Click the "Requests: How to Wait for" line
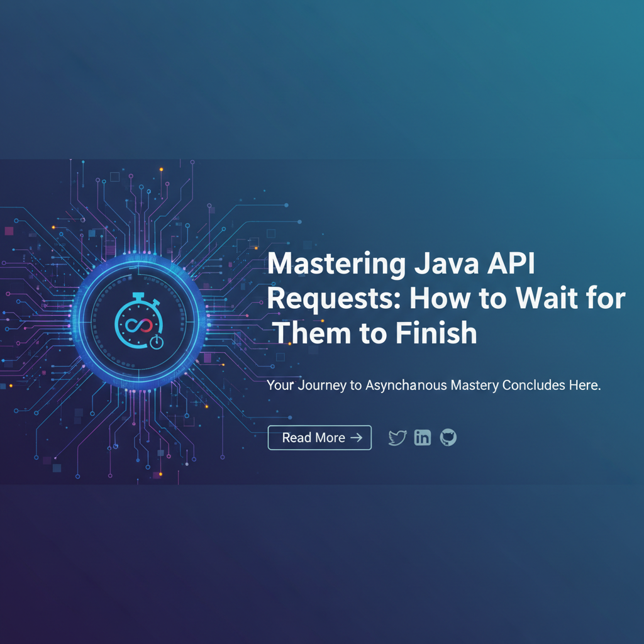Viewport: 644px width, 644px height. point(446,298)
